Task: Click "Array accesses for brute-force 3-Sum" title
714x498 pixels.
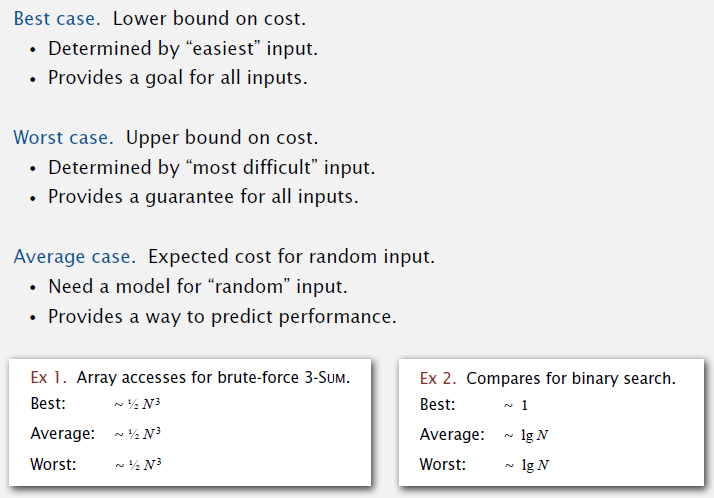Action: coord(213,378)
